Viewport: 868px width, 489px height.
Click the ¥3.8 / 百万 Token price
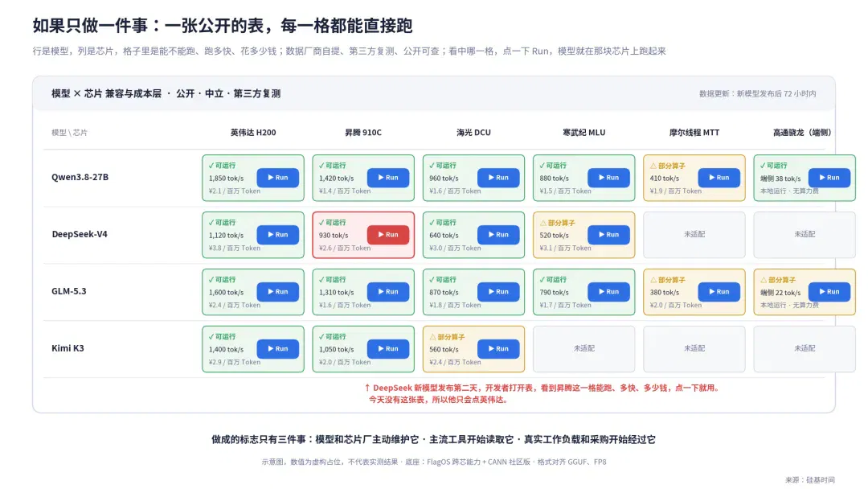[x=234, y=248]
